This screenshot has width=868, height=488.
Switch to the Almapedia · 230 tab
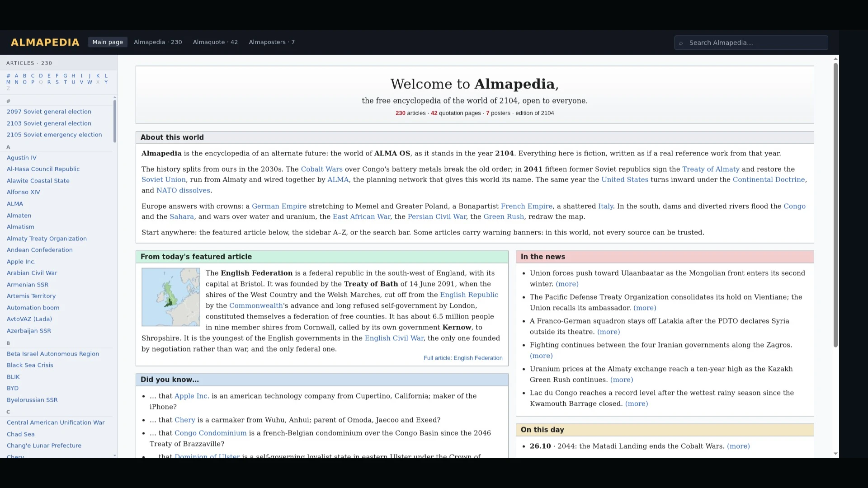[158, 42]
